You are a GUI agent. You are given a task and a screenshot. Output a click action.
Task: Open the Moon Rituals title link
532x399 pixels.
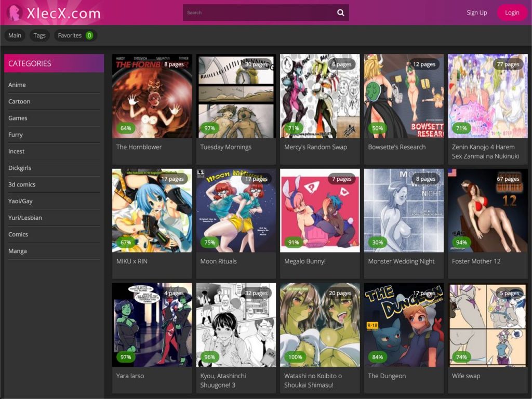click(x=219, y=261)
